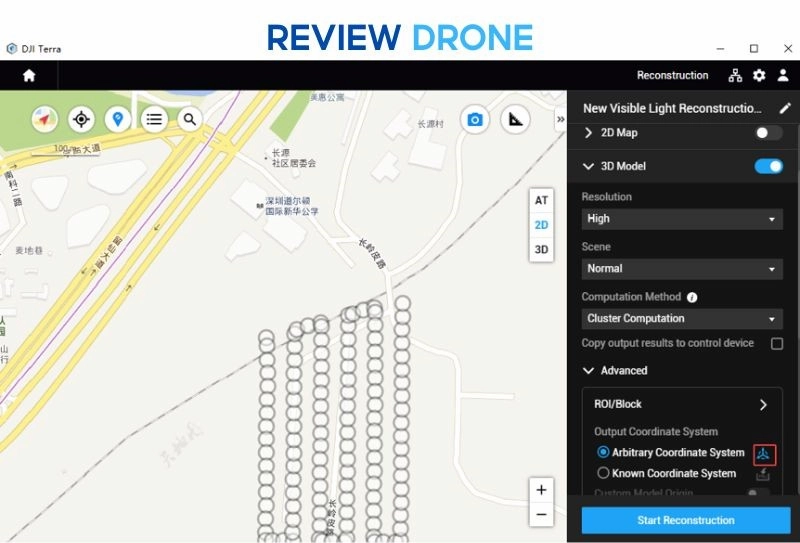
Task: Click the compass navigation icon on map
Action: [x=45, y=119]
